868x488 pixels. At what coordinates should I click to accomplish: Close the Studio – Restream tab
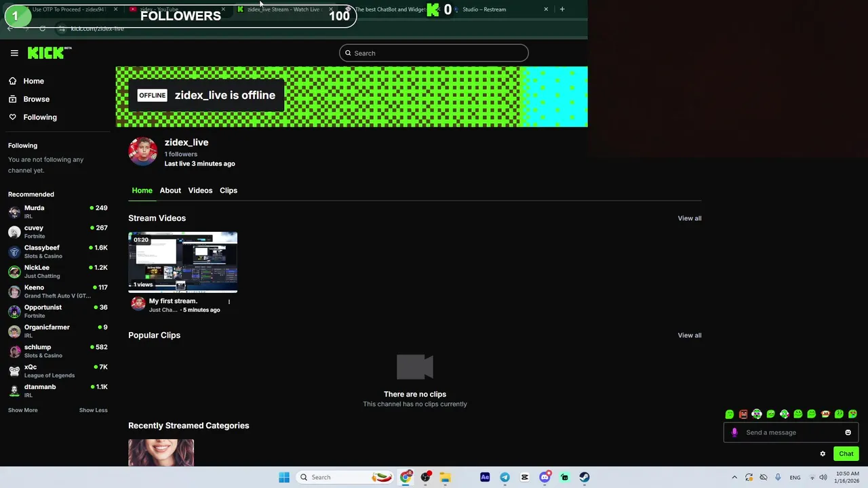(546, 9)
